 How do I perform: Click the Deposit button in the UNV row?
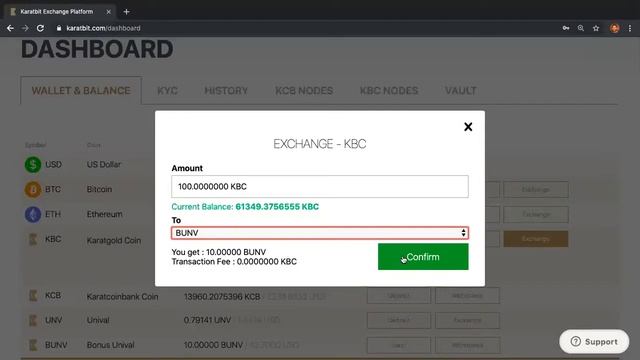[x=399, y=320]
